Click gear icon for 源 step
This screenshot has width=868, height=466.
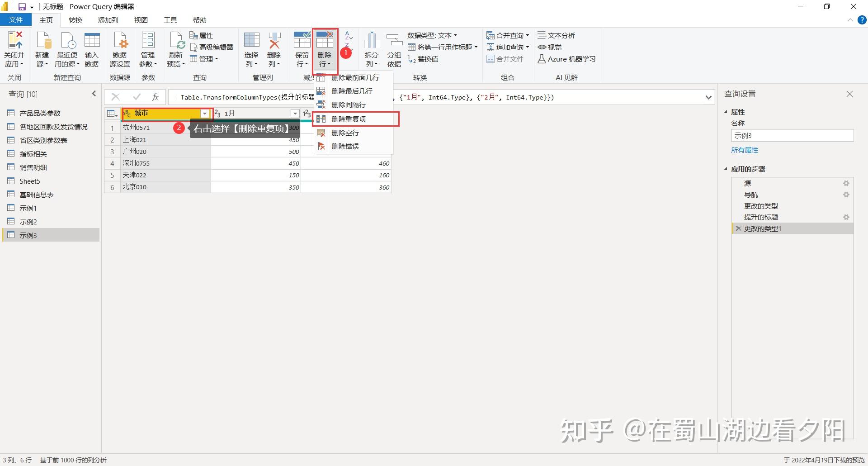pos(846,183)
